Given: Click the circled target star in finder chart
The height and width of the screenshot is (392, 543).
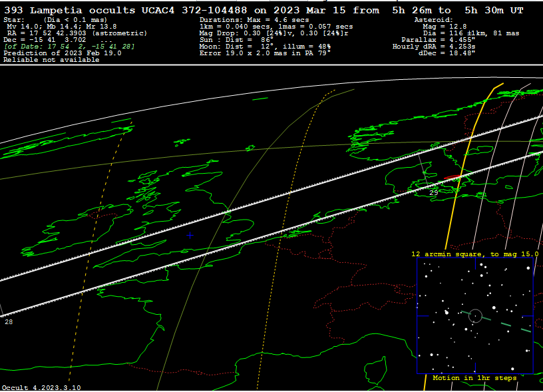Looking at the screenshot, I should 474,315.
